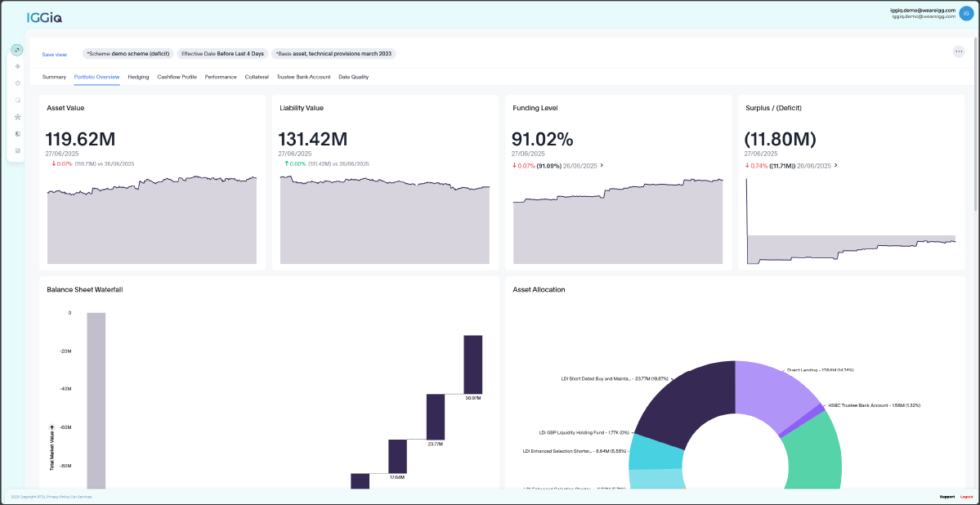Expand the Surplus Deficit comparison chevron
Viewport: 980px width, 505px height.
835,166
